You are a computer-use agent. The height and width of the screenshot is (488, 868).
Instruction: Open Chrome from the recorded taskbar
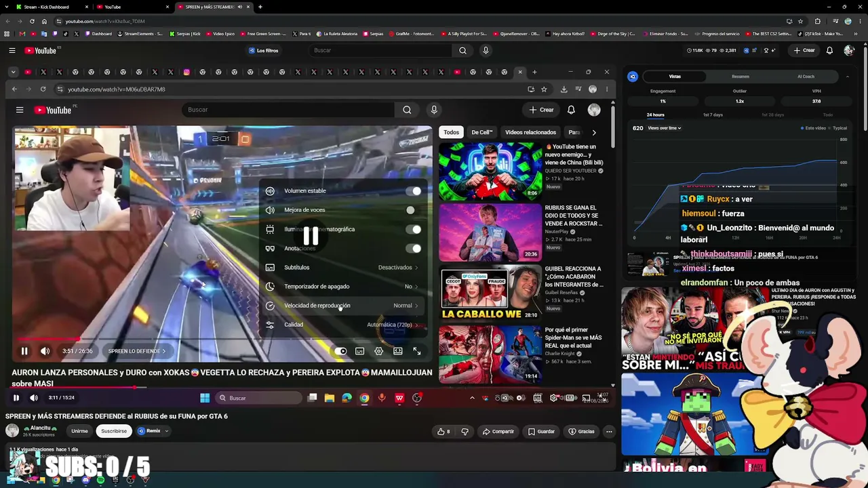tap(364, 398)
